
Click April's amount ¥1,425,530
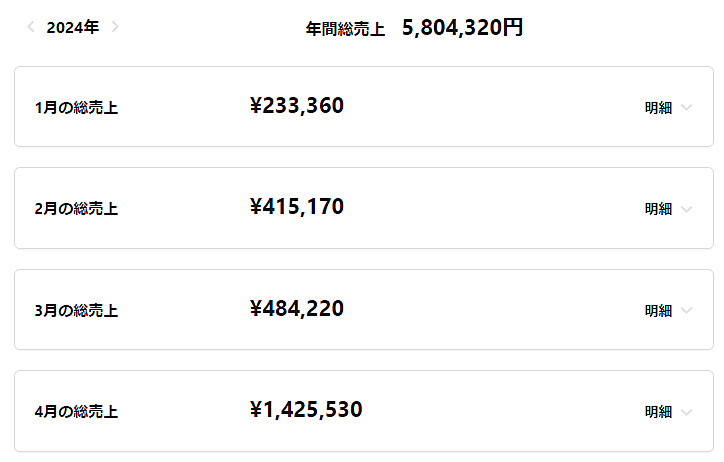pos(306,410)
